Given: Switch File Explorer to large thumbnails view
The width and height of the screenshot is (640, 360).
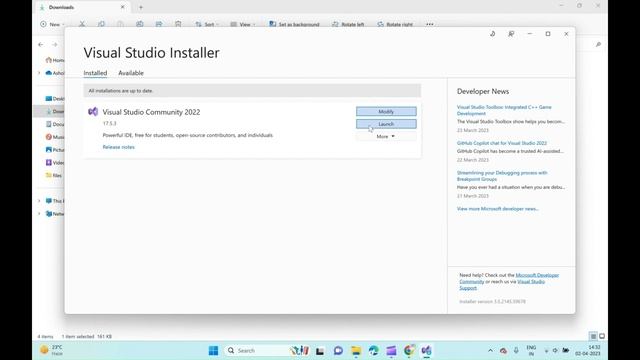Looking at the screenshot, I should pos(602,336).
